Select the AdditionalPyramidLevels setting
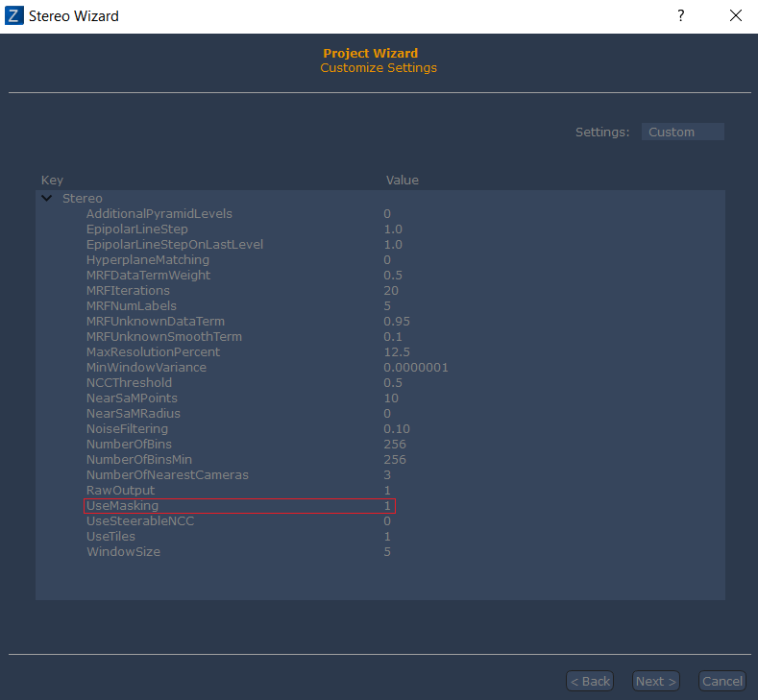This screenshot has height=700, width=758. pyautogui.click(x=159, y=213)
